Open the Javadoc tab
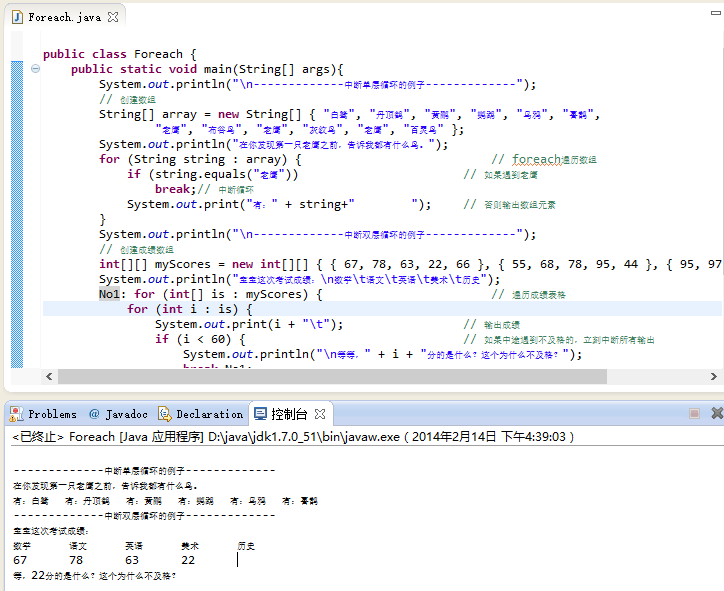724x591 pixels. point(127,414)
